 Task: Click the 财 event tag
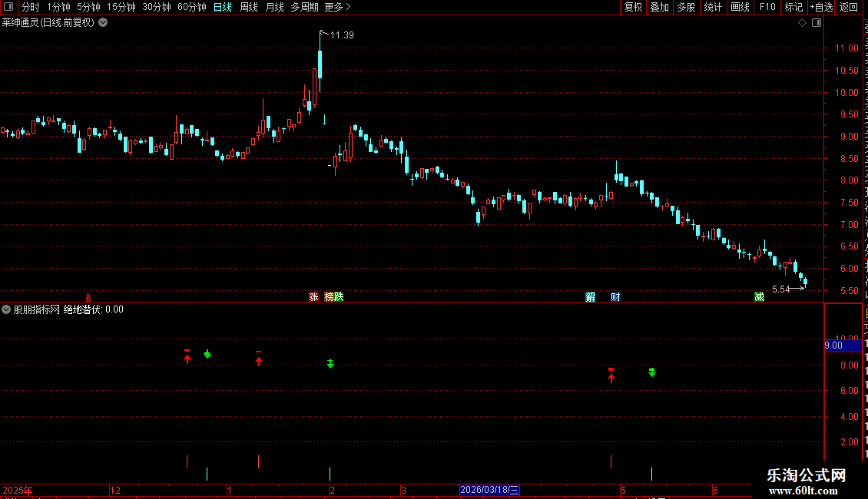click(615, 297)
